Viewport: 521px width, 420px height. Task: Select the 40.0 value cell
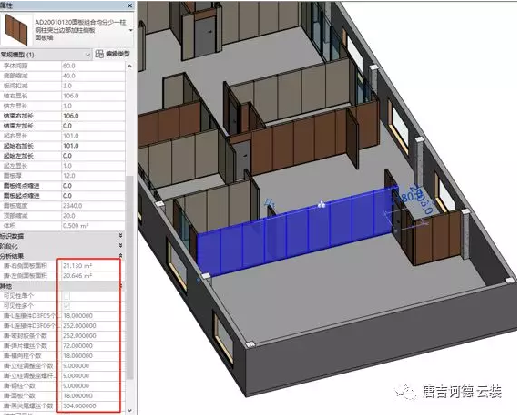click(x=94, y=76)
